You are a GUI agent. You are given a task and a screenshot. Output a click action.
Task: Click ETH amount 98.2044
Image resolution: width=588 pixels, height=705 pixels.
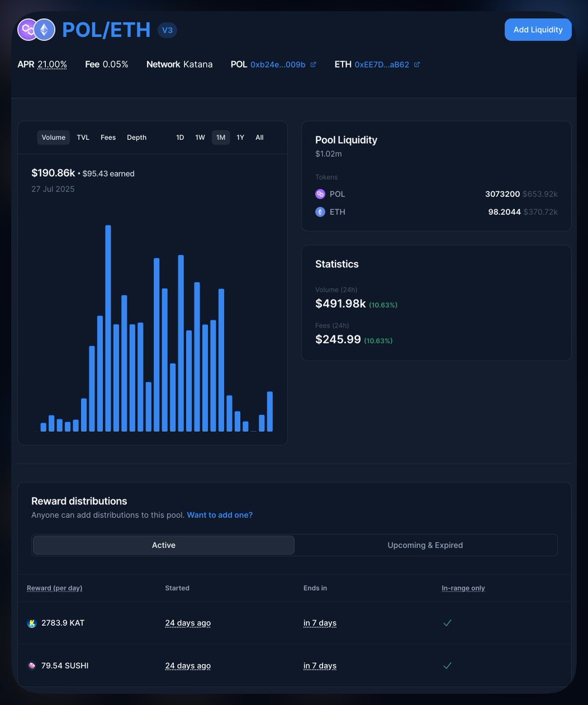[x=505, y=212]
